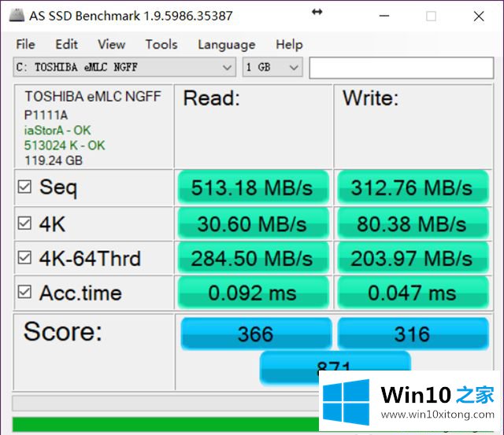Select the 4K-64Thrd read result 284.50 MB/s
Screen dimensions: 504x435
point(254,259)
